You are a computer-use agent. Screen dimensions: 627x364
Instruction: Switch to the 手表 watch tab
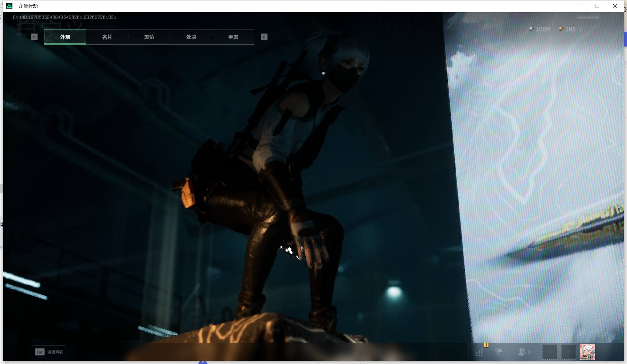(233, 37)
